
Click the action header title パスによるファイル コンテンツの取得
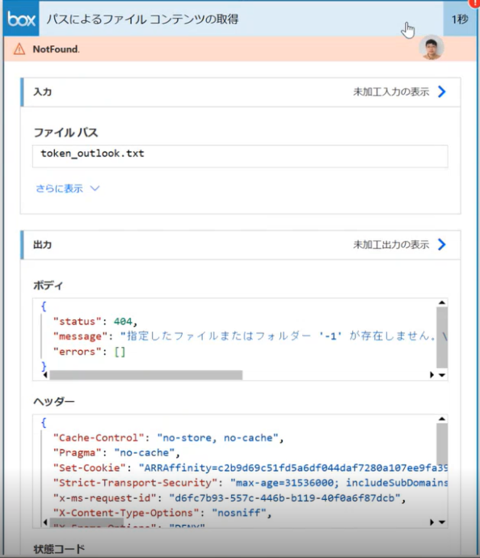click(142, 19)
